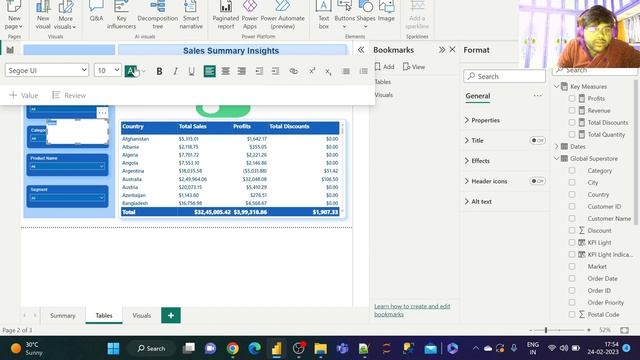Adjust the zoom slider
640x360 pixels.
[x=546, y=330]
